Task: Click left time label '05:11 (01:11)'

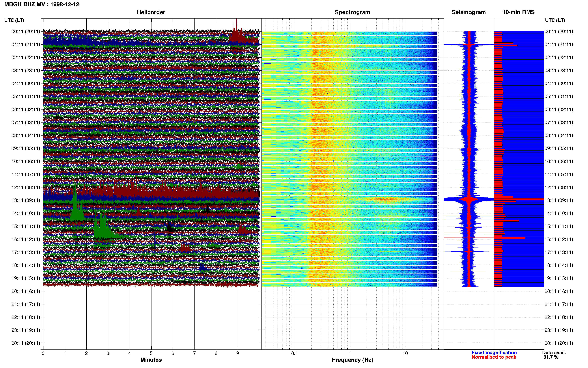Action: pyautogui.click(x=26, y=96)
